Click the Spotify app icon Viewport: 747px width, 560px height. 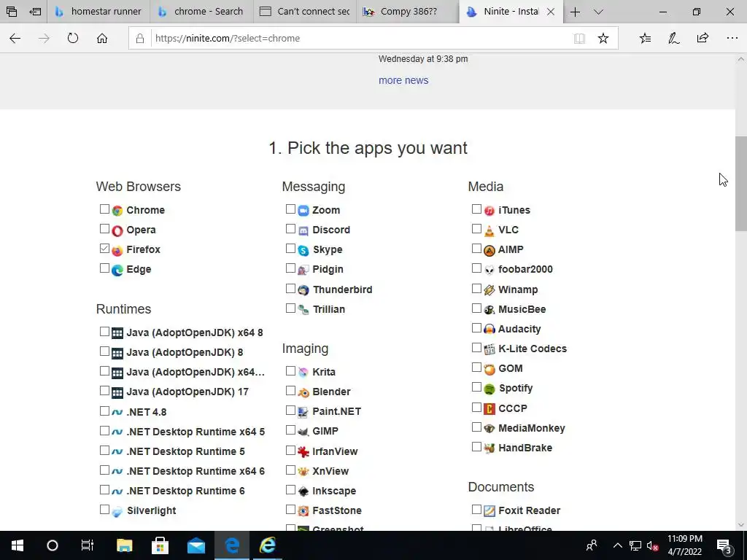[489, 389]
